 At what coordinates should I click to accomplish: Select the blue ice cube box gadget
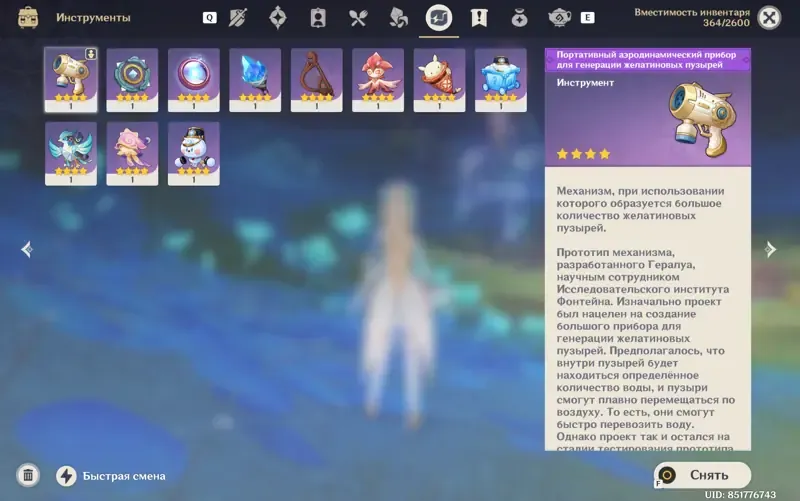coord(501,80)
